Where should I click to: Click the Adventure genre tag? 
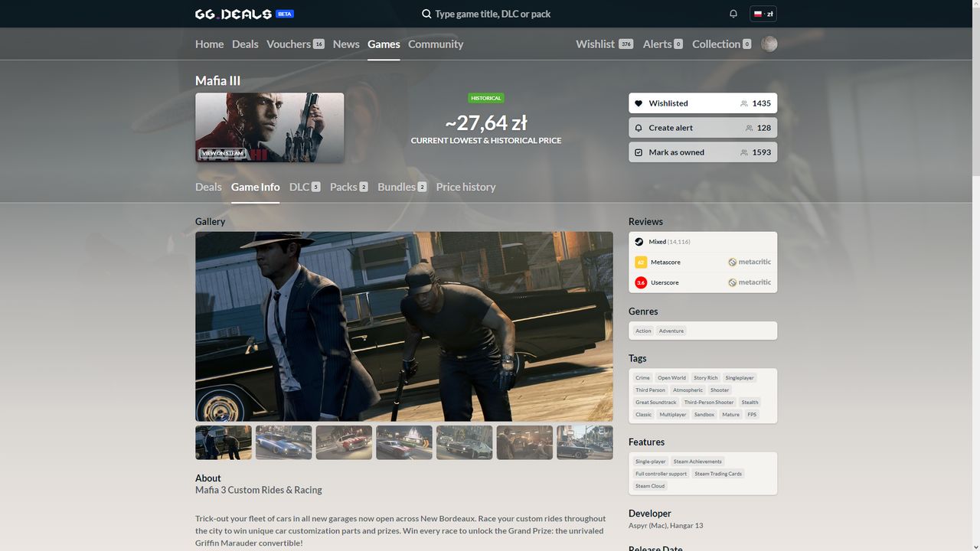click(x=671, y=331)
